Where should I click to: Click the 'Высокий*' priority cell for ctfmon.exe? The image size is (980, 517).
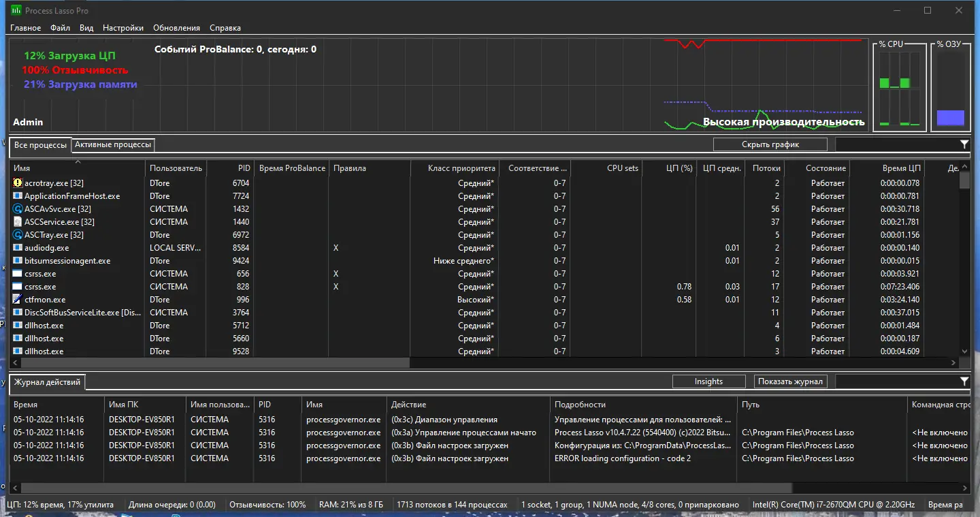click(476, 300)
